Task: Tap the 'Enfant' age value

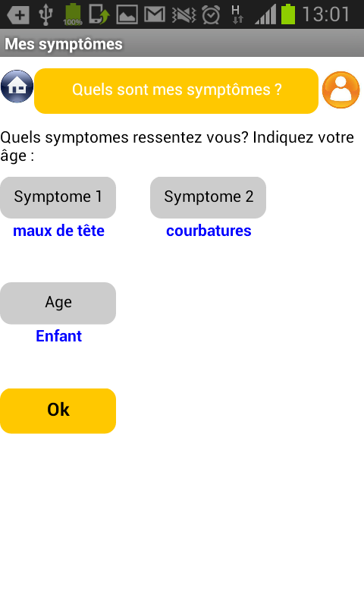Action: 59,336
